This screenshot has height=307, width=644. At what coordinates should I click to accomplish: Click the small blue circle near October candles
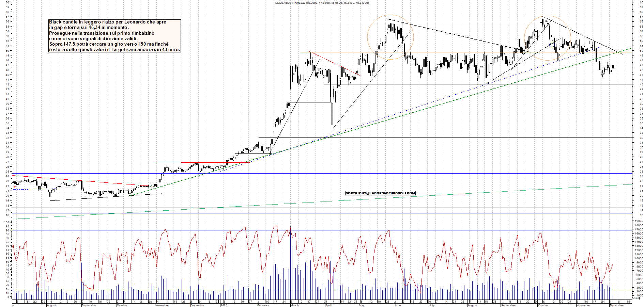pyautogui.click(x=552, y=45)
